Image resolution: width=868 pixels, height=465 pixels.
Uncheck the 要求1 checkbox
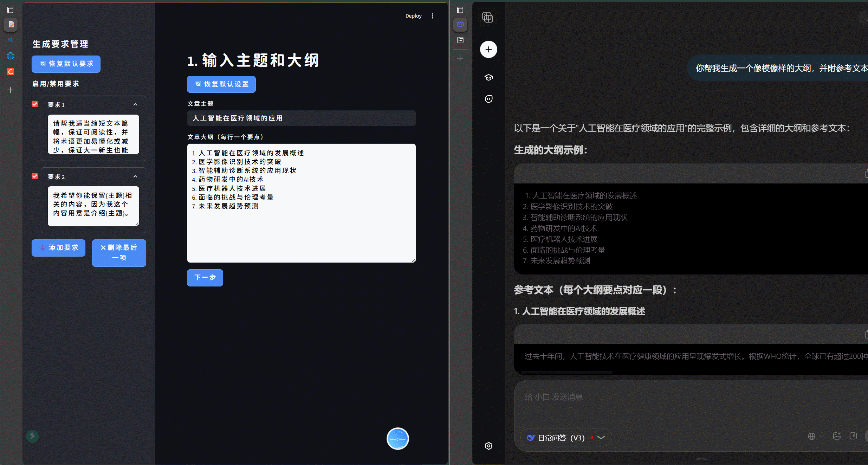point(35,104)
